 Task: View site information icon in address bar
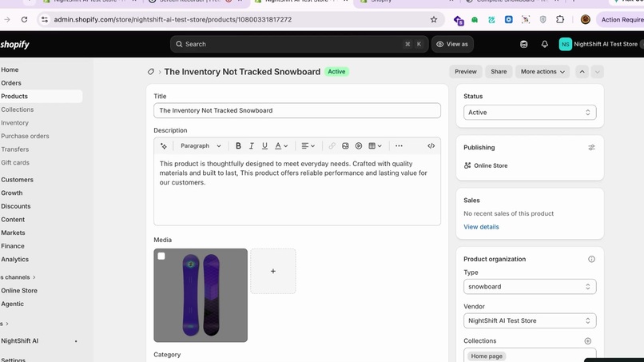click(45, 19)
